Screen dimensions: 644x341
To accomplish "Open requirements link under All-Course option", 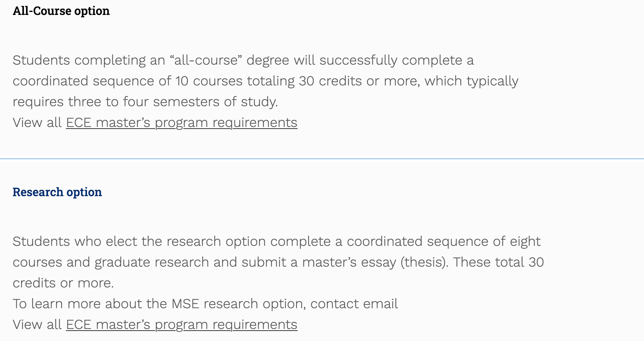I will (181, 123).
